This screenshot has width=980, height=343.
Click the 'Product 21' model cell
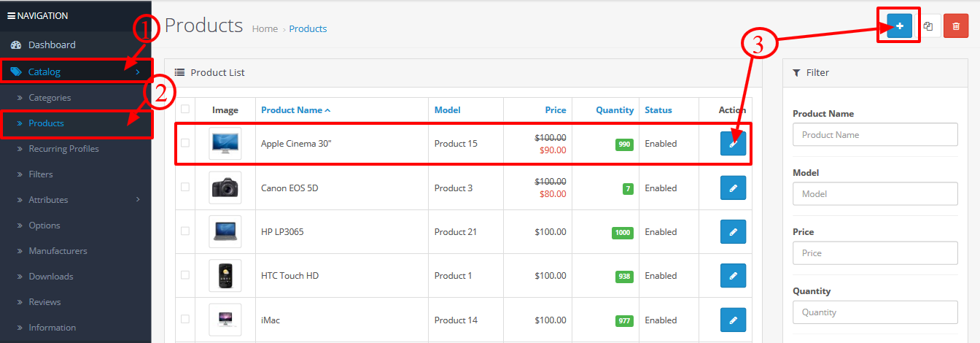coord(456,232)
